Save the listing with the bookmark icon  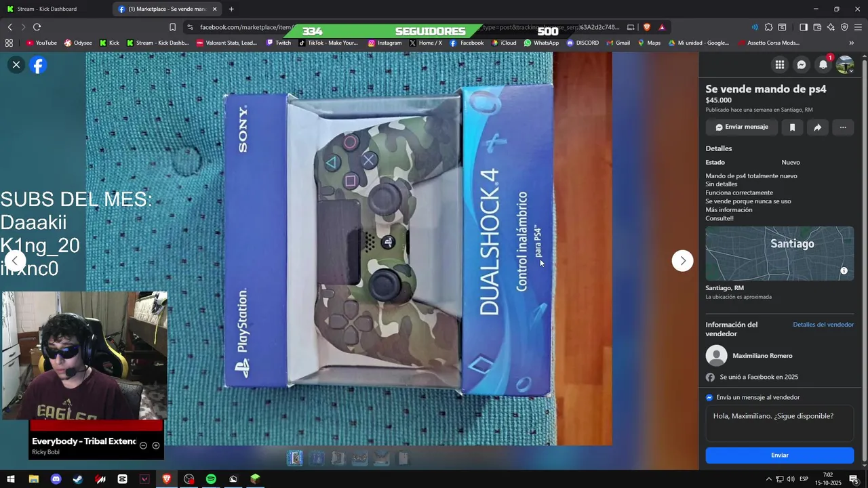point(792,127)
